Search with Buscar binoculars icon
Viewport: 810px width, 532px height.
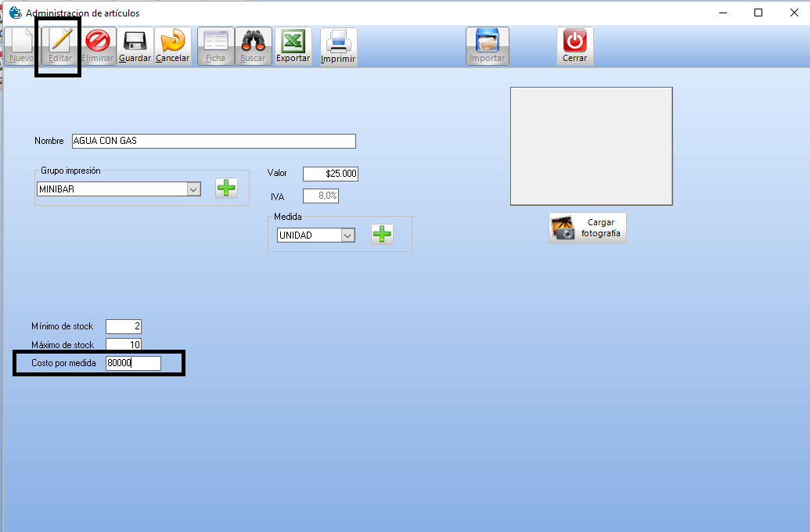tap(253, 46)
